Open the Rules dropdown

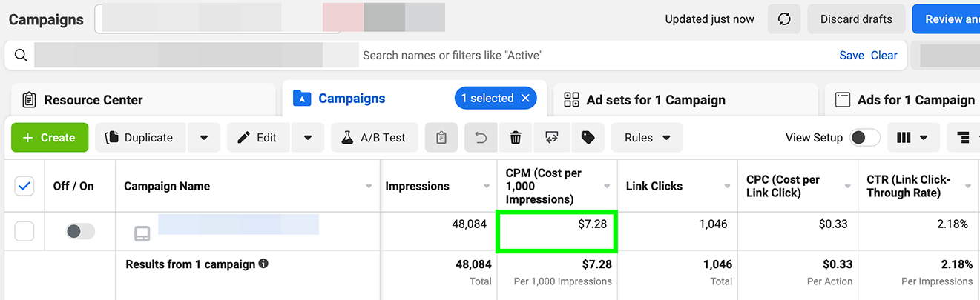[647, 138]
